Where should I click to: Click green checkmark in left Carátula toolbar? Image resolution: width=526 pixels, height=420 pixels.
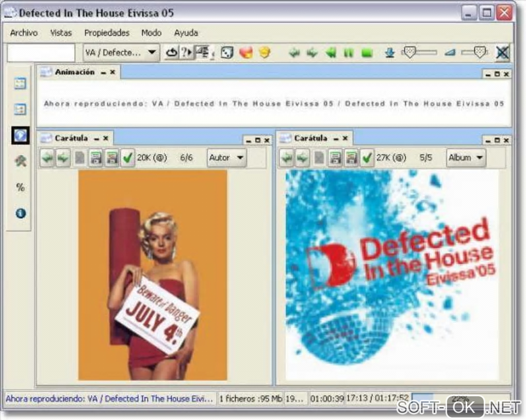tap(128, 157)
